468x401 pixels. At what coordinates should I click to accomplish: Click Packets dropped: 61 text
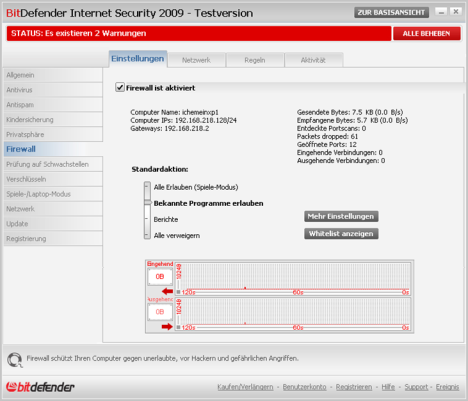pyautogui.click(x=327, y=136)
